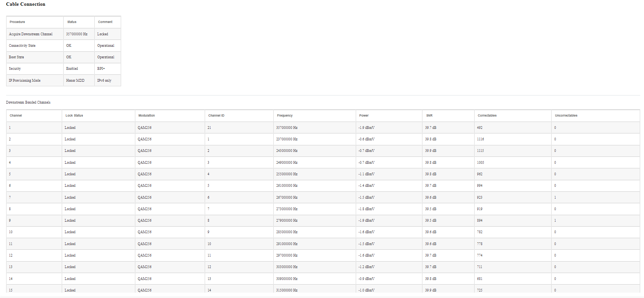Click the "Honor MDD" status value
This screenshot has height=298, width=644.
75,81
